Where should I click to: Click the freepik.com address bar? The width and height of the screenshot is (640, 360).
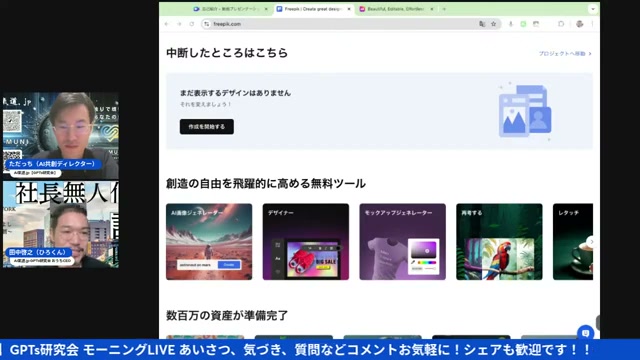351,24
